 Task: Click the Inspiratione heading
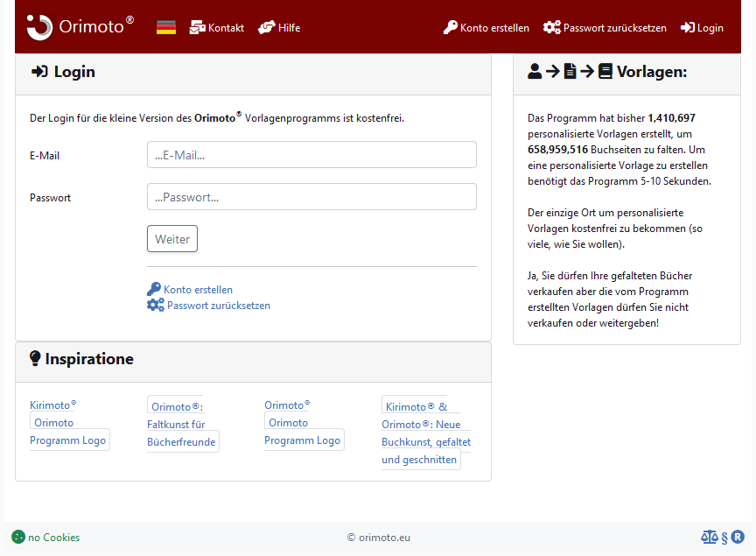pyautogui.click(x=89, y=359)
